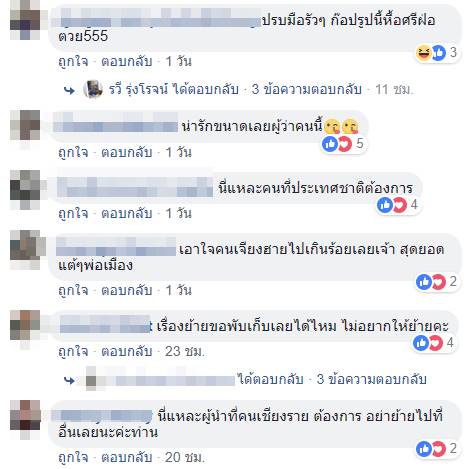464x469 pixels.
Task: Expand replies via the arrow beside รวี รุ่งโรจน์
Action: coord(69,90)
